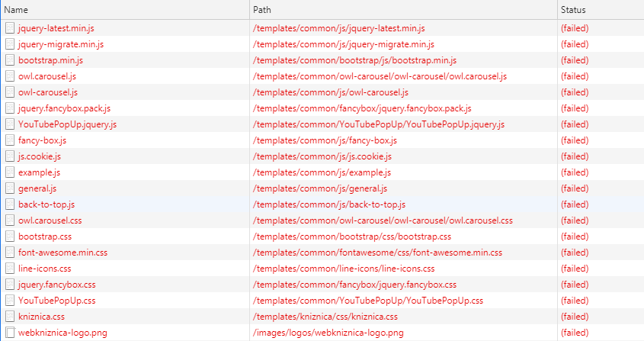Click the file icon next to bootstrap.min.js

10,60
